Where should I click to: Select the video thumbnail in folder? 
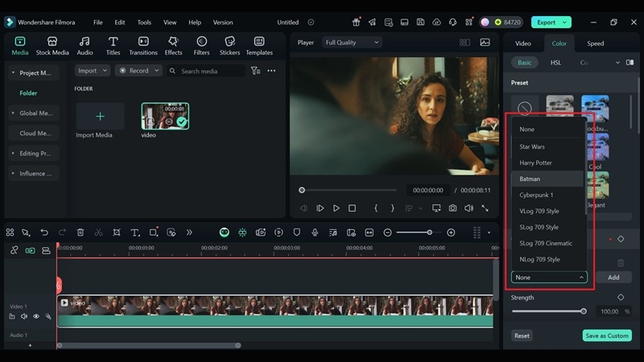165,116
